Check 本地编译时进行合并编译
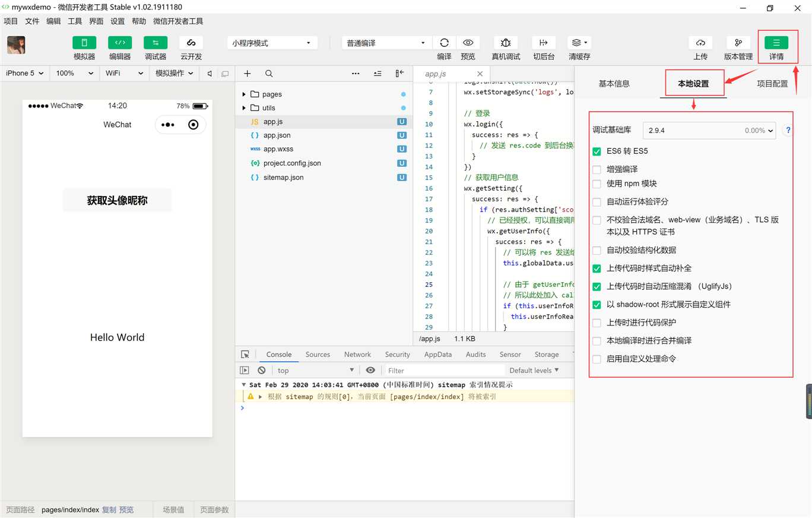Viewport: 812px width, 518px height. coord(597,341)
